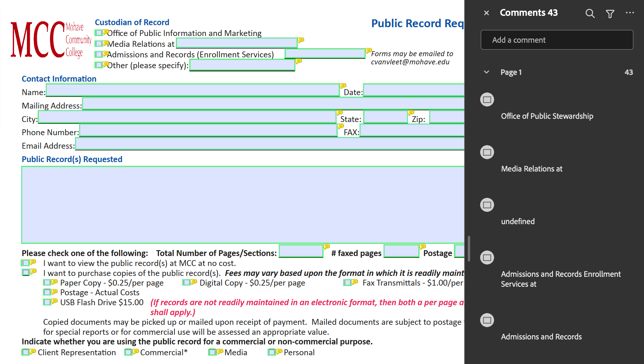The image size is (644, 364).
Task: Check the Commercial* purpose checkbox
Action: [128, 352]
